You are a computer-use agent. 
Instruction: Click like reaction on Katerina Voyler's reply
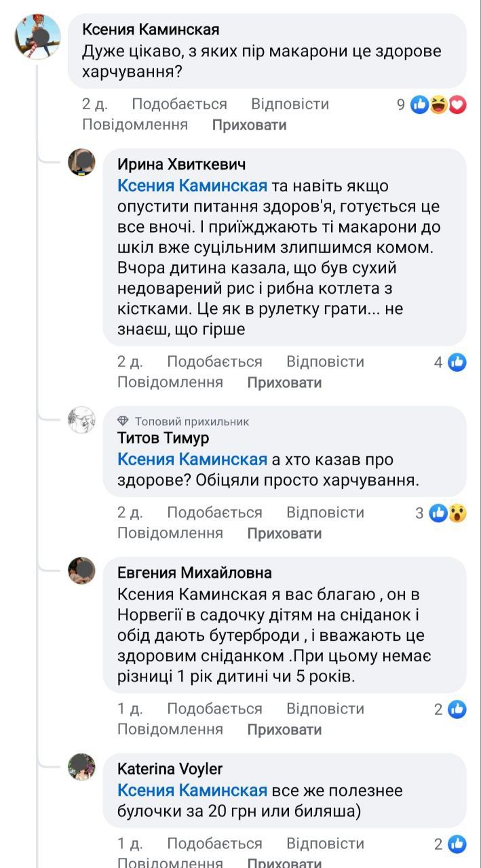[457, 844]
